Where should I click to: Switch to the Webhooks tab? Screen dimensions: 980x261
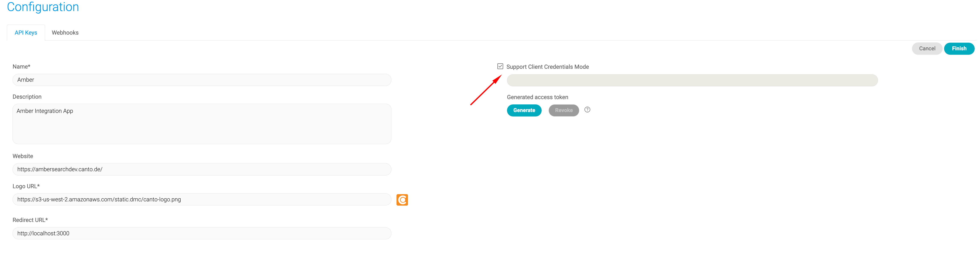click(65, 33)
